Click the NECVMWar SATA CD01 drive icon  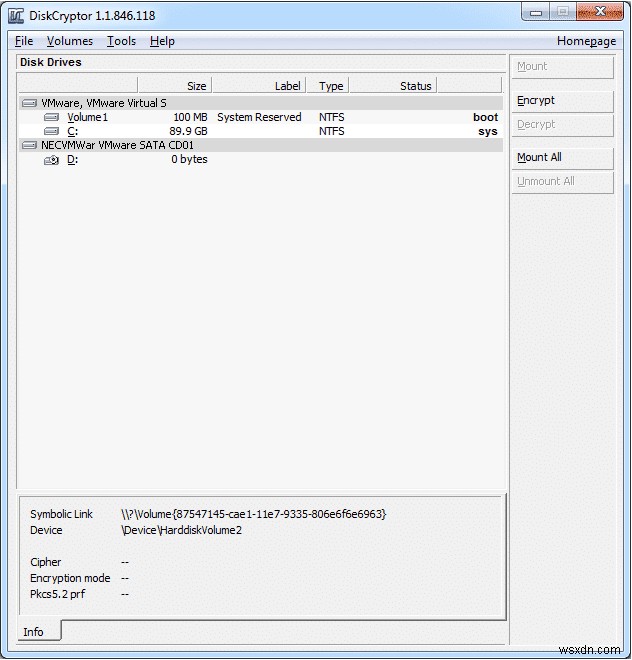click(x=29, y=145)
